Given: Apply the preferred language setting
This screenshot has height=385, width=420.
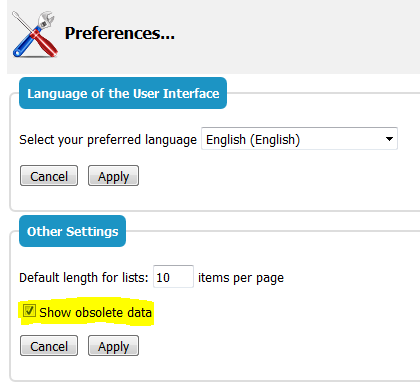Looking at the screenshot, I should (x=113, y=176).
